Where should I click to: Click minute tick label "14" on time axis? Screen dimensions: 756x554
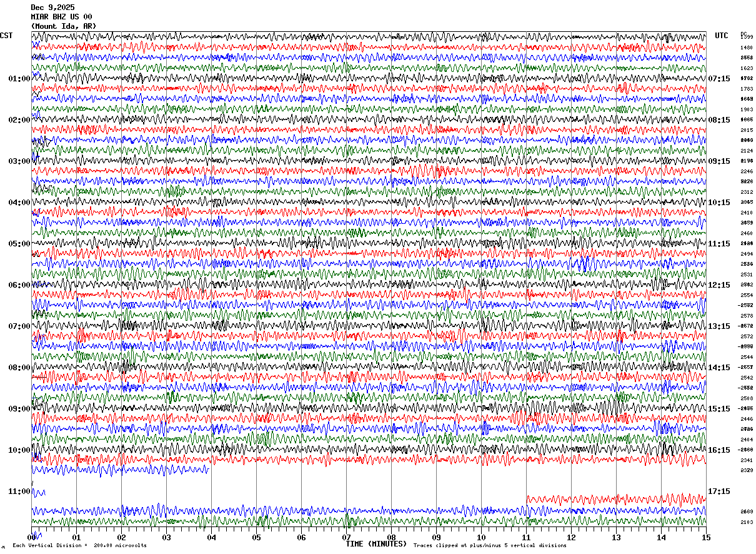point(661,537)
